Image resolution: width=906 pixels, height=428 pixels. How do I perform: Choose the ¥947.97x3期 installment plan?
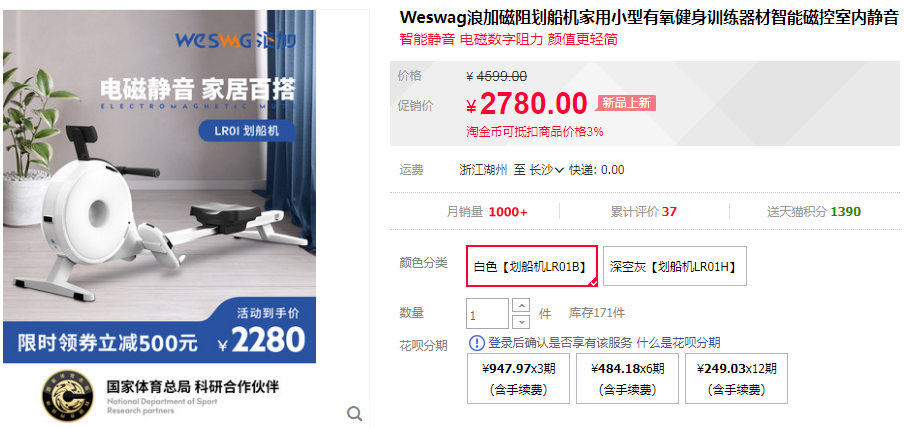pyautogui.click(x=518, y=378)
